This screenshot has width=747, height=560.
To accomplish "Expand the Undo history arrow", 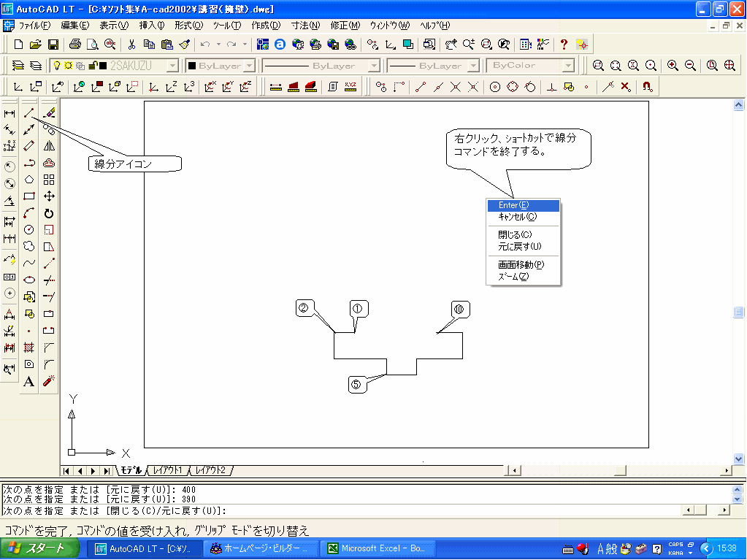I will 218,45.
